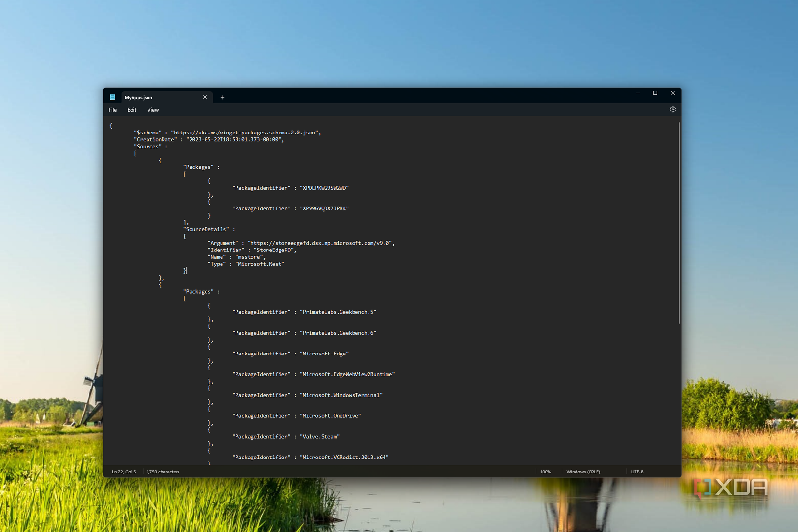Click the 100% zoom level in status bar
The height and width of the screenshot is (532, 798).
[x=546, y=472]
